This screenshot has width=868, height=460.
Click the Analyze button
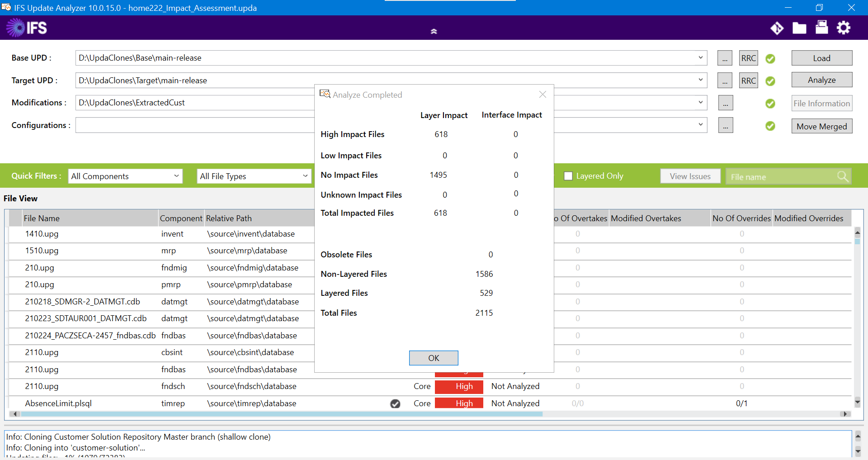tap(821, 80)
